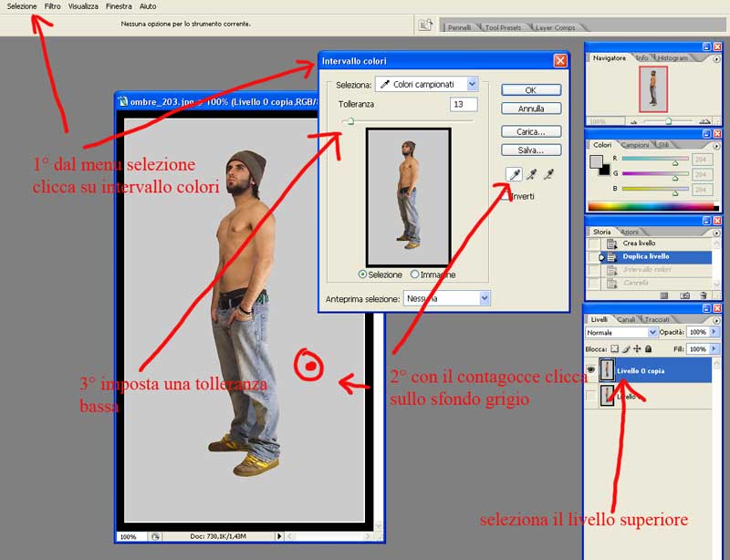Click the lock position move icon in Livelli

click(637, 348)
